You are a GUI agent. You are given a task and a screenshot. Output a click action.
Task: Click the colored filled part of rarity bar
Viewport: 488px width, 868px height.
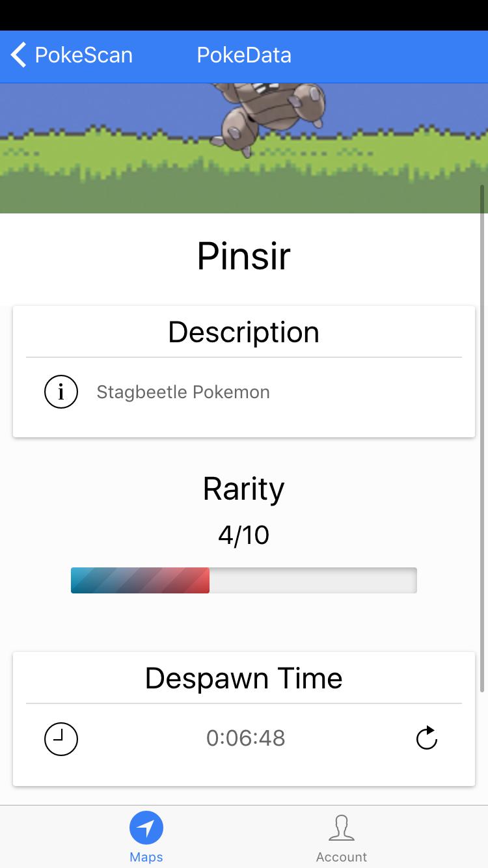(x=140, y=580)
